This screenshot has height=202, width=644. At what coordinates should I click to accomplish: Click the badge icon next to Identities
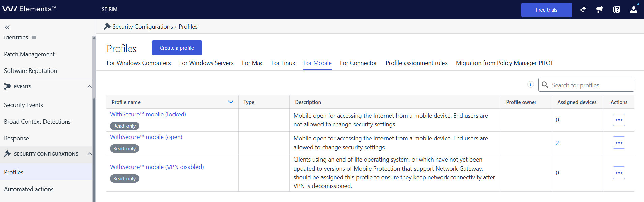34,37
